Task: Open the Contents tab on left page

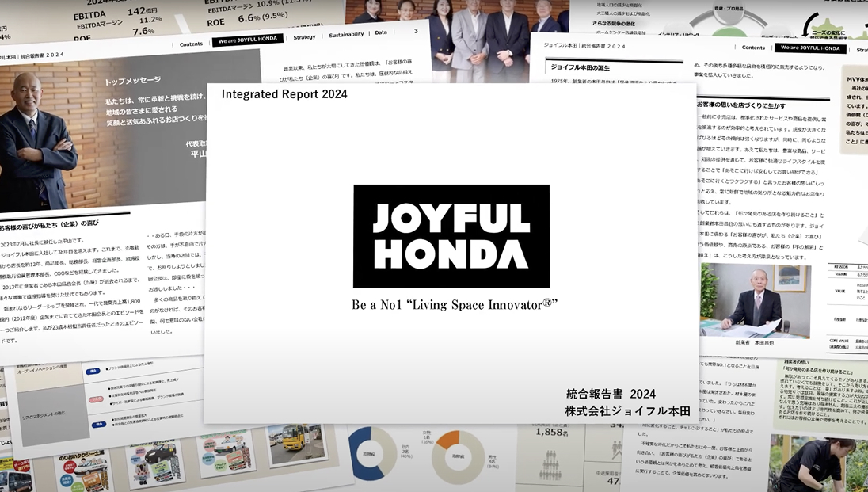Action: click(x=191, y=44)
